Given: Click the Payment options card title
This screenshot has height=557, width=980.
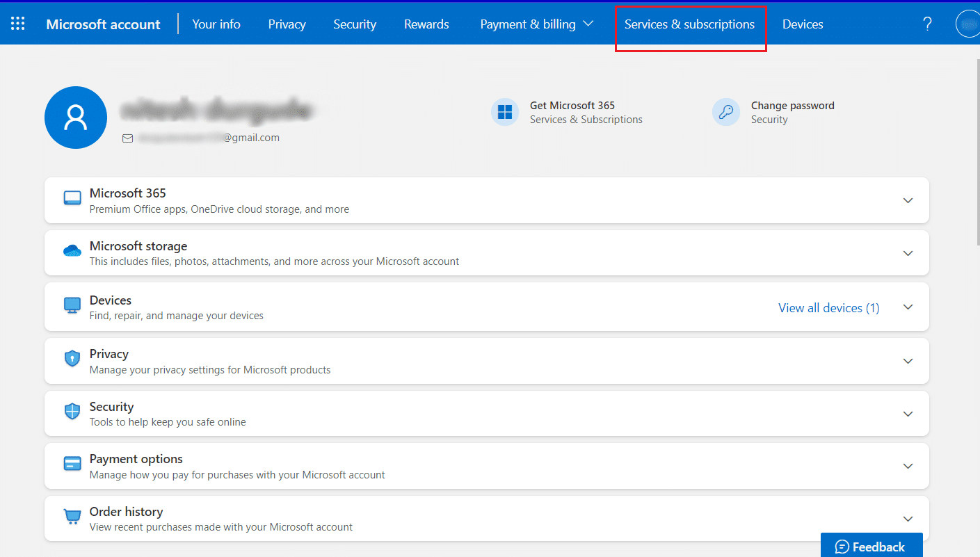Looking at the screenshot, I should 136,459.
